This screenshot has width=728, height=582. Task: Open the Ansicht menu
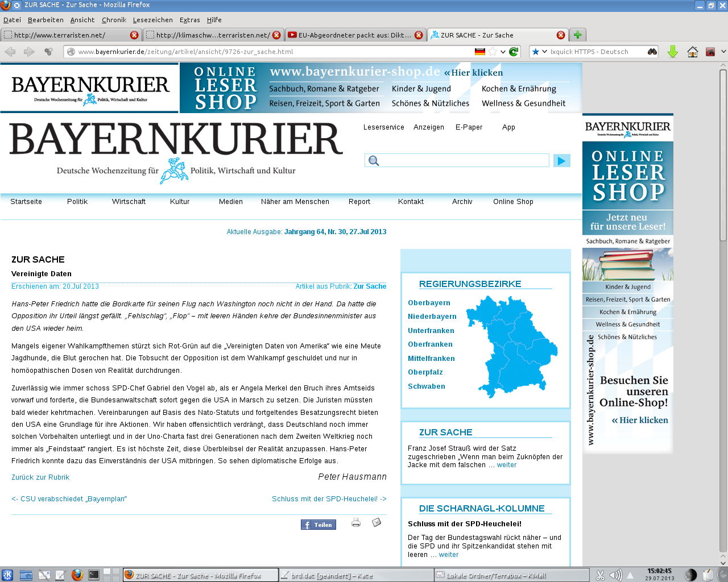82,20
